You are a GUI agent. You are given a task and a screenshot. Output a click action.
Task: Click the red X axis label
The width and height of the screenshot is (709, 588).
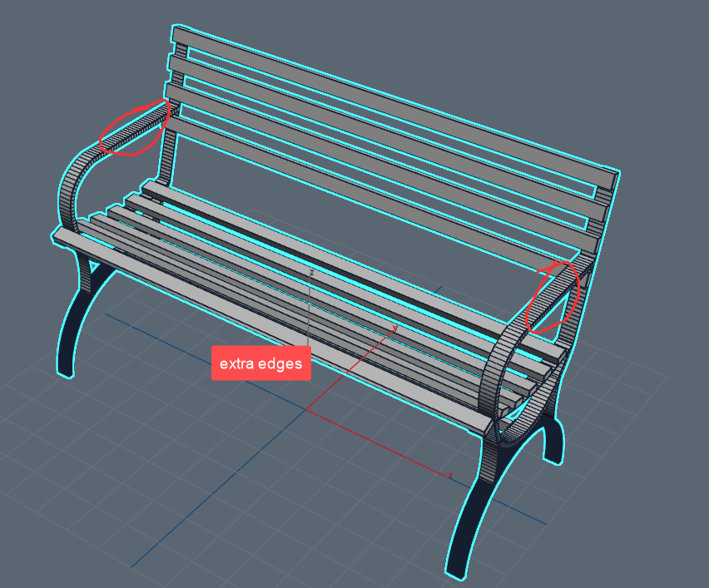click(x=450, y=475)
